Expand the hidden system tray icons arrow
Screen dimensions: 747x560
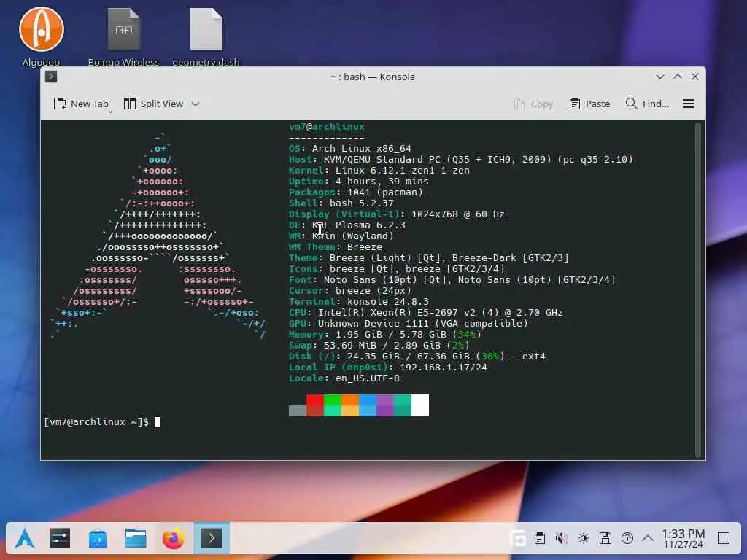click(648, 539)
